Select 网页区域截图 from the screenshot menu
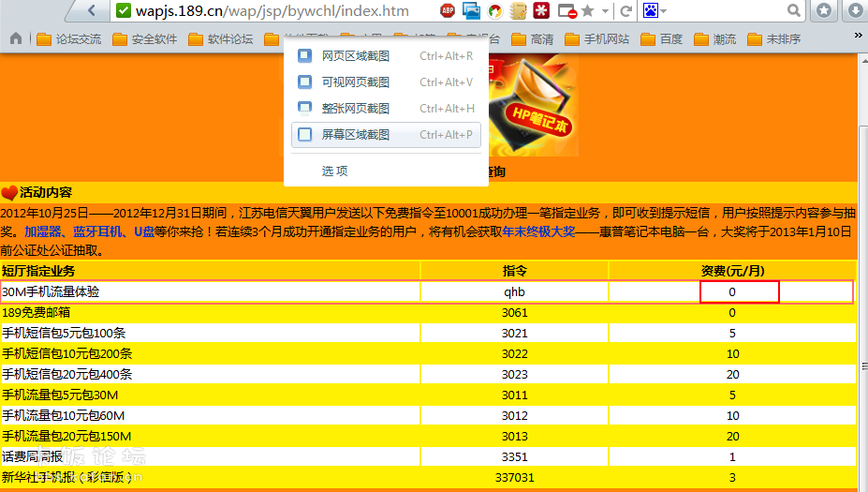The width and height of the screenshot is (868, 492). [386, 56]
